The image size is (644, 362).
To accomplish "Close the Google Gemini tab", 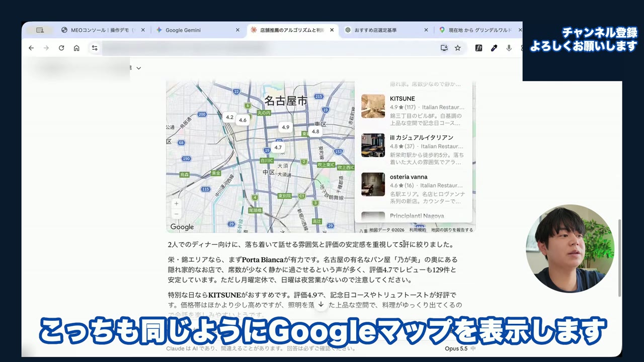I will pos(237,30).
